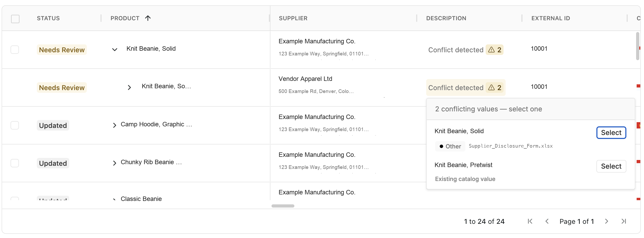This screenshot has width=644, height=238.
Task: Check the Knit Beanie, Solid row checkbox
Action: 15,50
